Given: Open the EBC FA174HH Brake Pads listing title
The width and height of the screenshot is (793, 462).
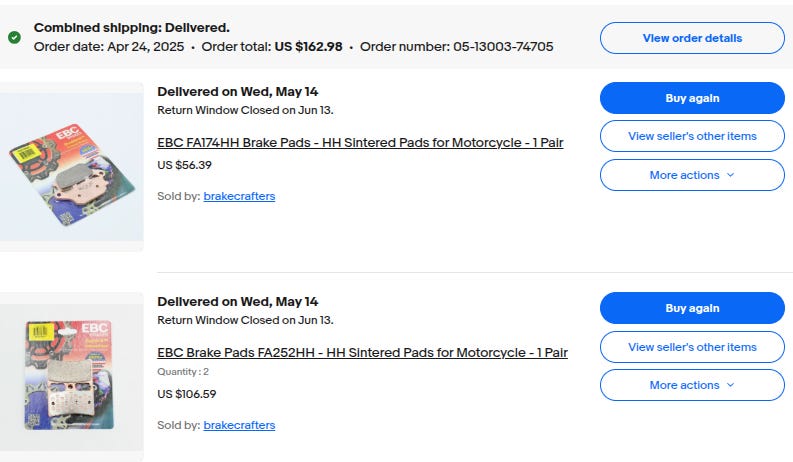Looking at the screenshot, I should coord(360,143).
